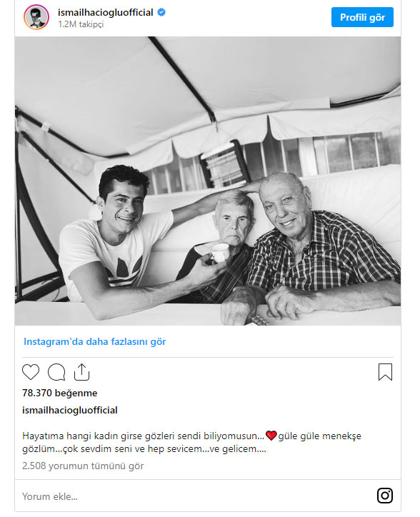This screenshot has width=420, height=517.
Task: Save the post with the bookmark icon
Action: tap(385, 372)
